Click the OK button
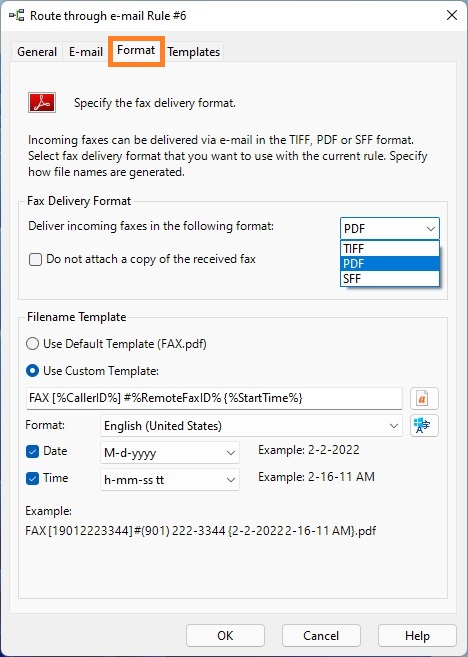 225,636
